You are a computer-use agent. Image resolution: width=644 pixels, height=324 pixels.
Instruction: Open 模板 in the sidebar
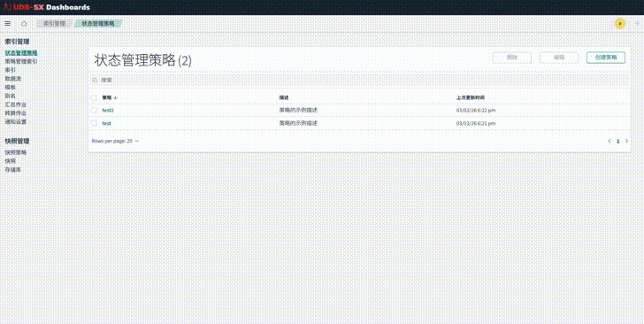click(11, 88)
